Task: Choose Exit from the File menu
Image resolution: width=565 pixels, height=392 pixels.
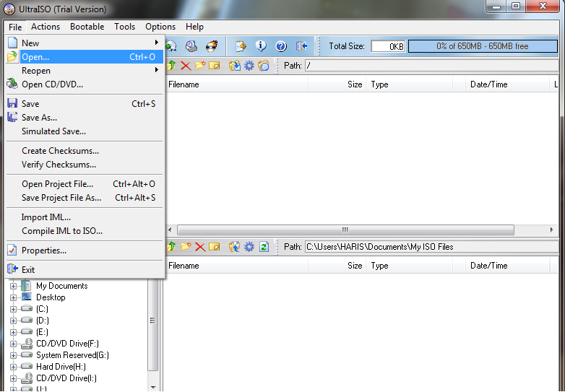Action: point(85,269)
